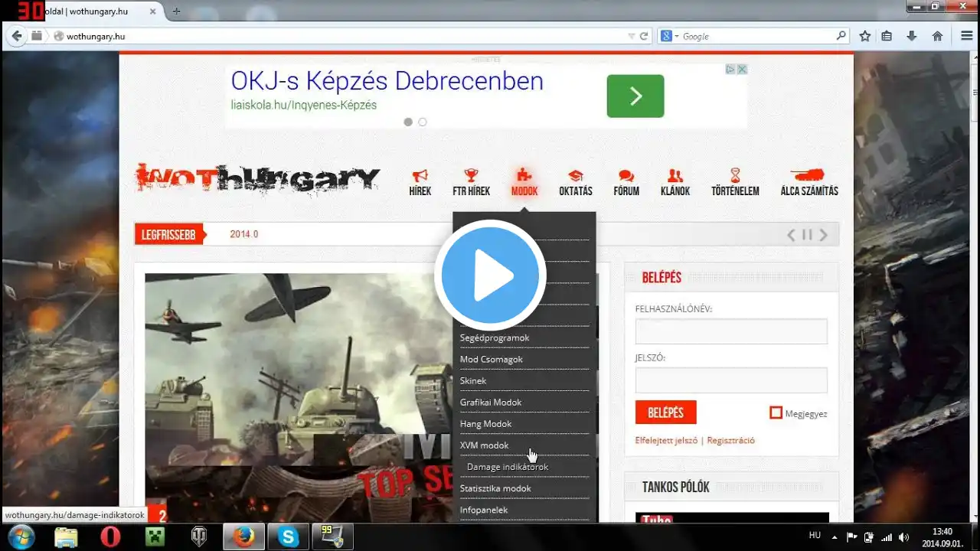Open the address bar history dropdown arrow

click(631, 36)
